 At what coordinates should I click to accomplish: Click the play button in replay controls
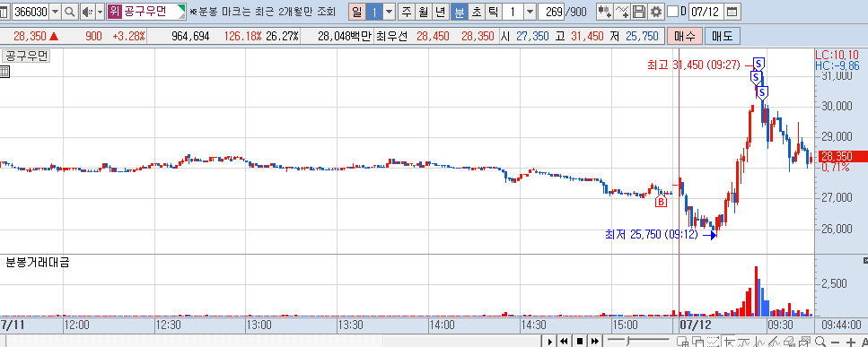click(x=549, y=341)
